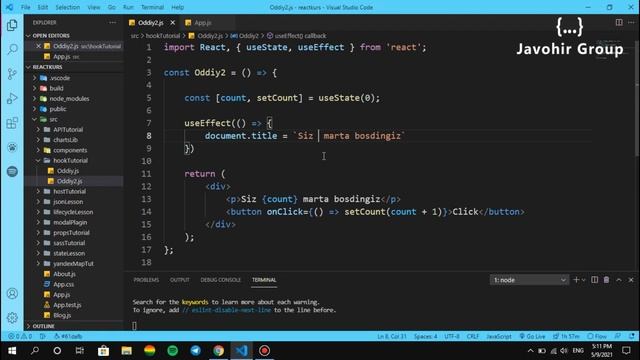Screen dimensions: 640x360
Task: Open the Windows Start menu
Action: (x=12, y=351)
